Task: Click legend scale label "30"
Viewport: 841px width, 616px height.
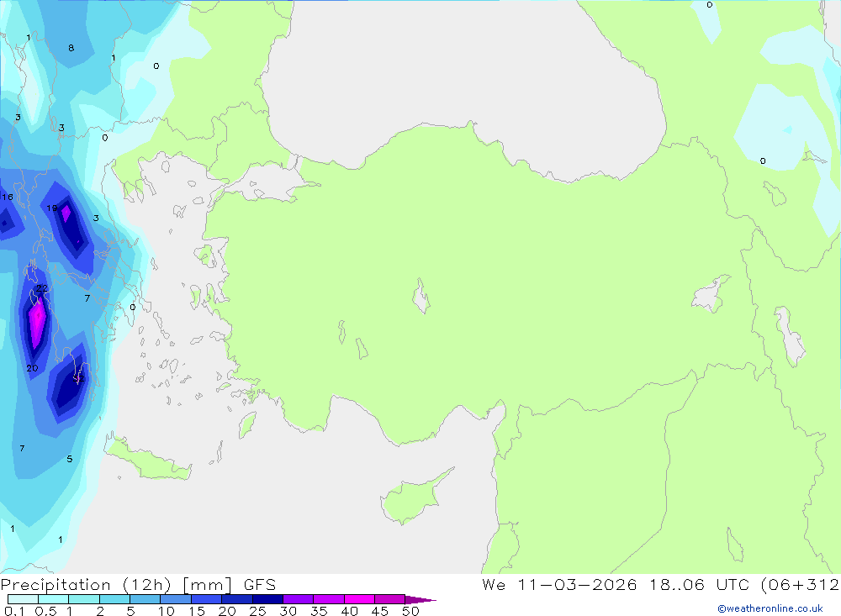Action: click(x=288, y=611)
